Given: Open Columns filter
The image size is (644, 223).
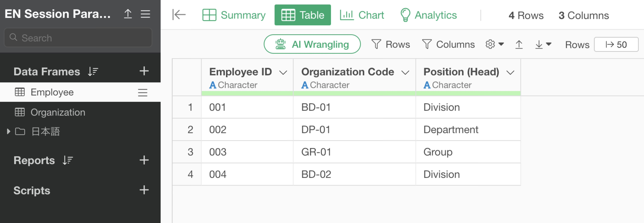Looking at the screenshot, I should click(448, 44).
